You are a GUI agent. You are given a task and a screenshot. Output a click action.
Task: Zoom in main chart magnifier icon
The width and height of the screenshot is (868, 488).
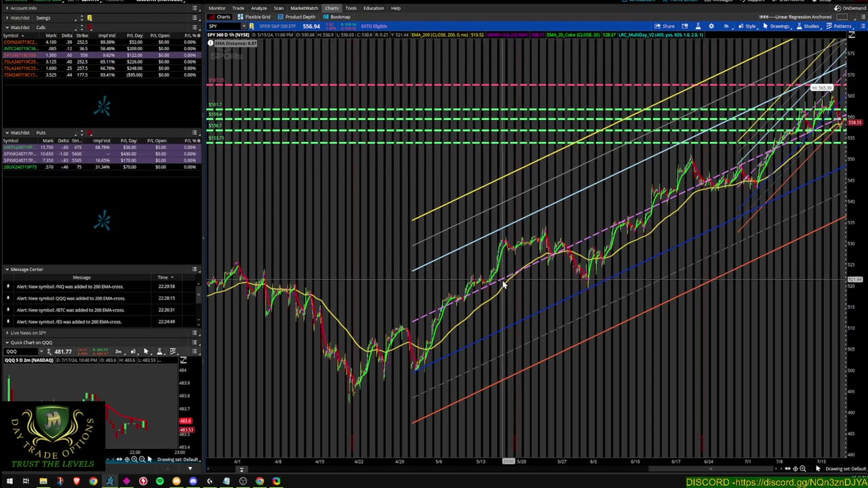click(x=802, y=468)
